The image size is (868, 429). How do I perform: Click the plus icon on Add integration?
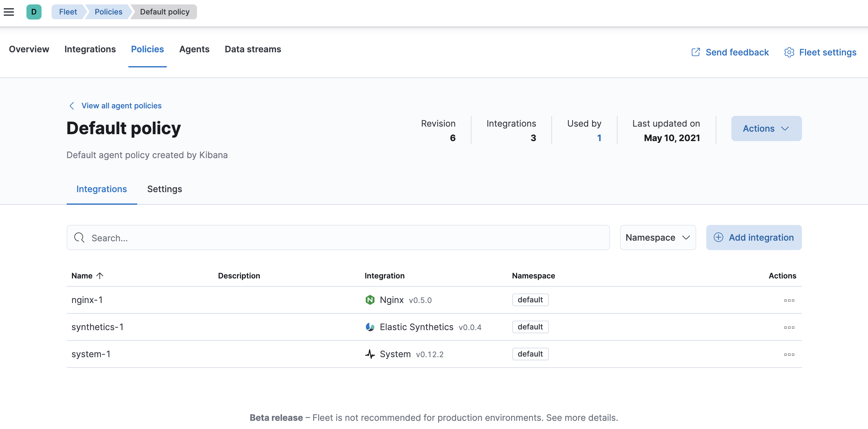719,237
